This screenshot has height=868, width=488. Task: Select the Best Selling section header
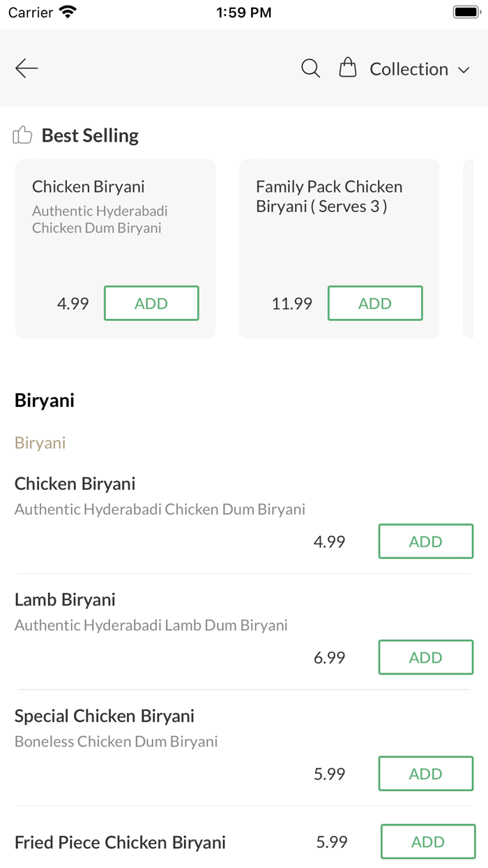(x=89, y=135)
